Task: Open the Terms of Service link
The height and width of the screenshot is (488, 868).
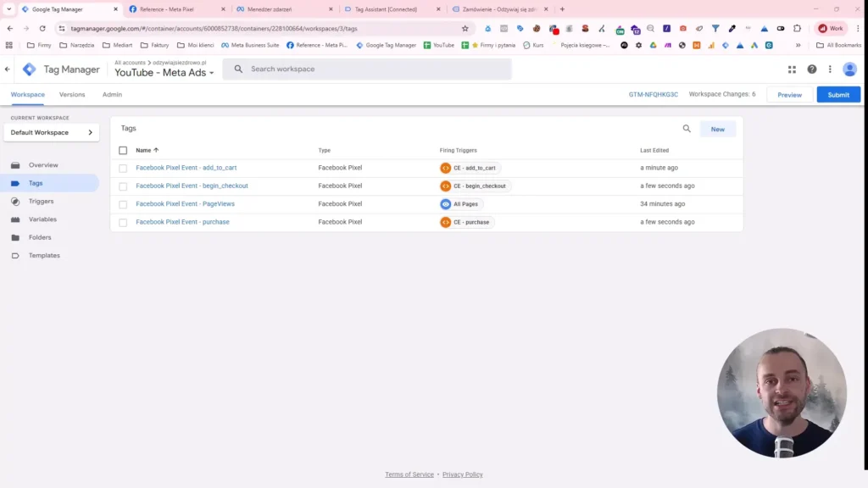Action: 409,474
